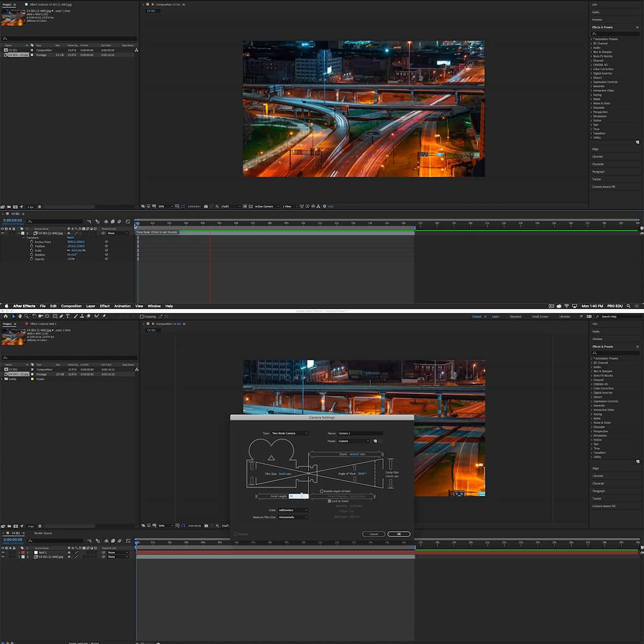Activate the Zoom tool
This screenshot has height=644, width=644.
tap(26, 316)
